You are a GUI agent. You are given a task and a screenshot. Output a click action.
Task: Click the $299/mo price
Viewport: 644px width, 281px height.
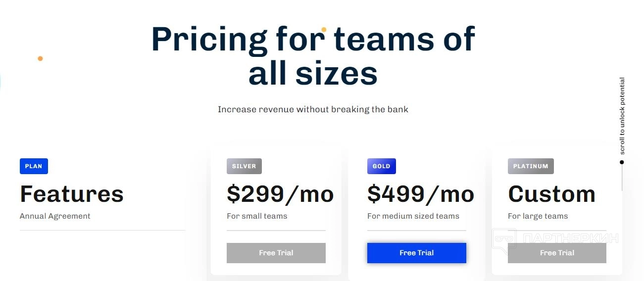[280, 194]
